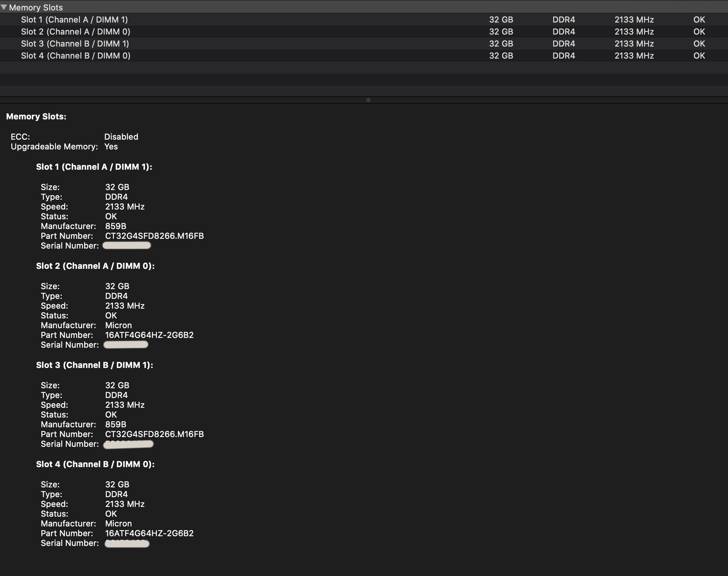Click the Slot 4 (Channel B / DIMM 0) heading
Viewport: 728px width, 576px height.
coord(95,464)
